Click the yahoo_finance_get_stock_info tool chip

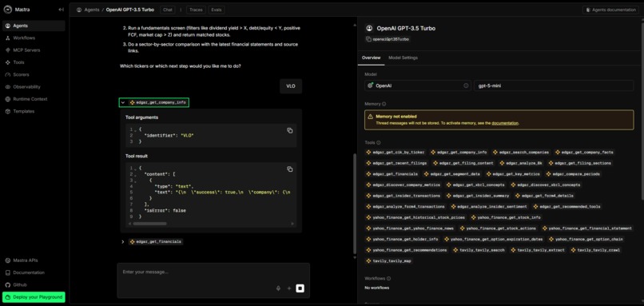coord(506,217)
